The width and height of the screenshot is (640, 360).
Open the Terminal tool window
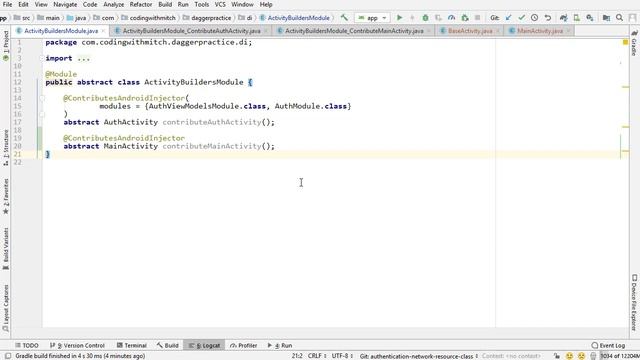pos(131,345)
